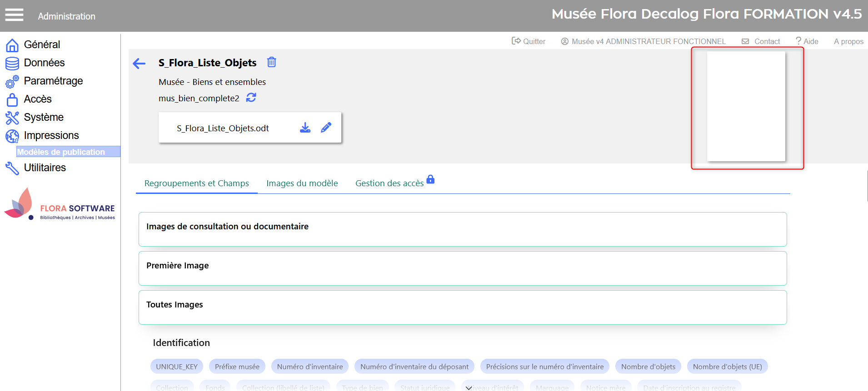Open the Aide help link
Screen dimensions: 868x391
(807, 41)
